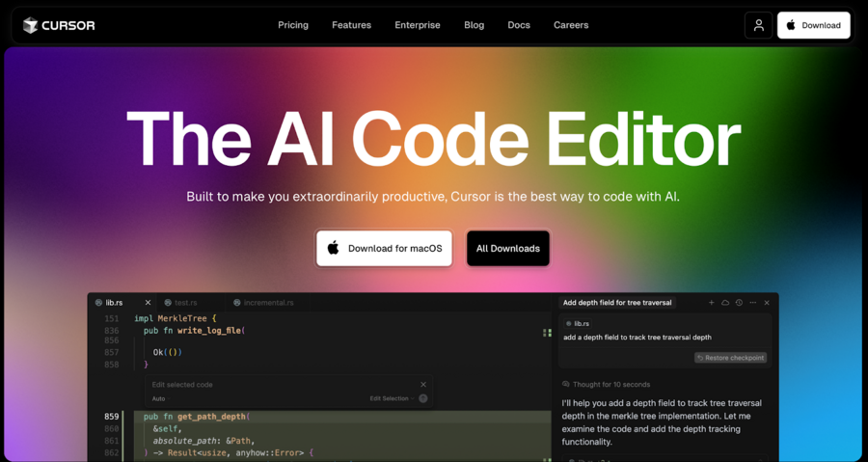Close the Edit selected code prompt

click(422, 385)
